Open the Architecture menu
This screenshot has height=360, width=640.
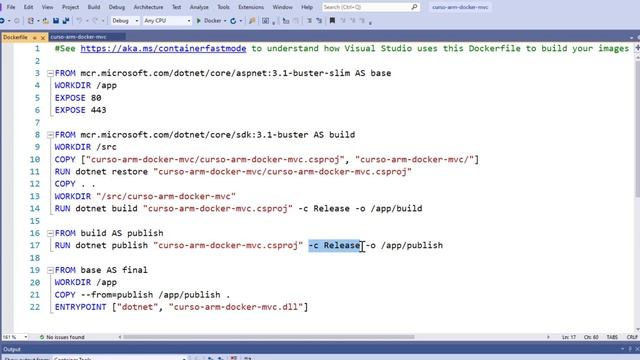click(148, 7)
